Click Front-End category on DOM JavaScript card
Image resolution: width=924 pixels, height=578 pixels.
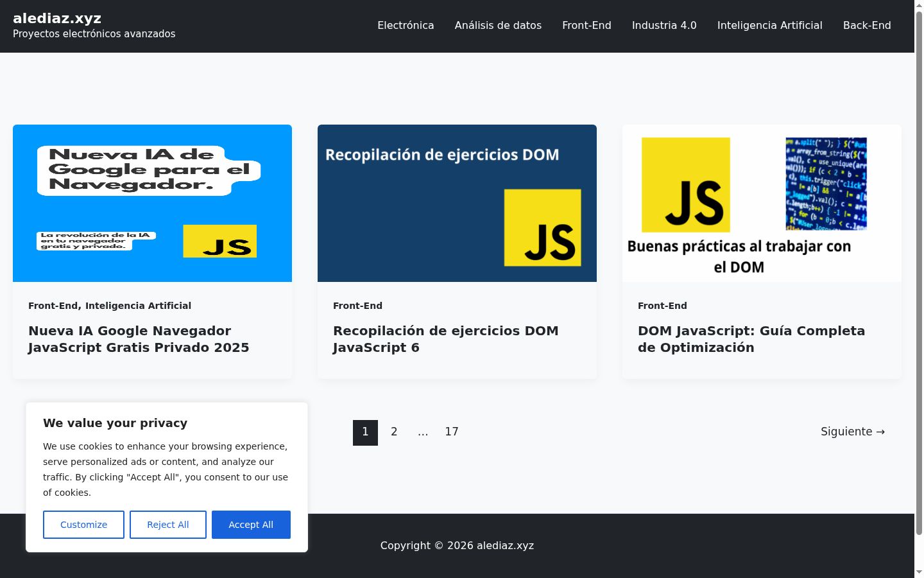(x=662, y=306)
